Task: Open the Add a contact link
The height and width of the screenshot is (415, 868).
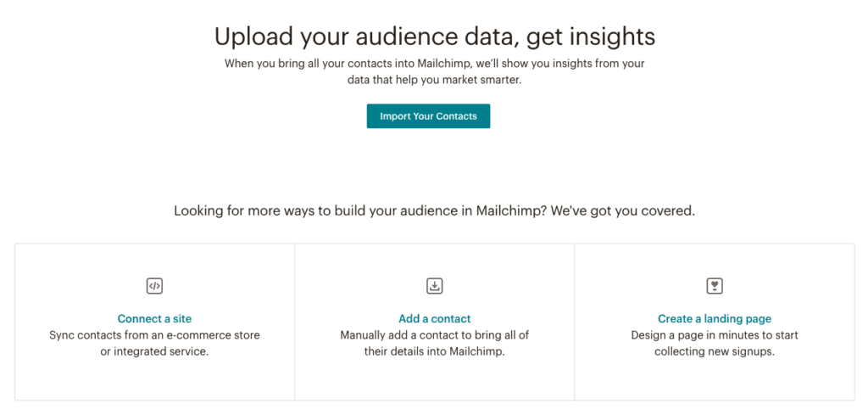Action: tap(435, 318)
